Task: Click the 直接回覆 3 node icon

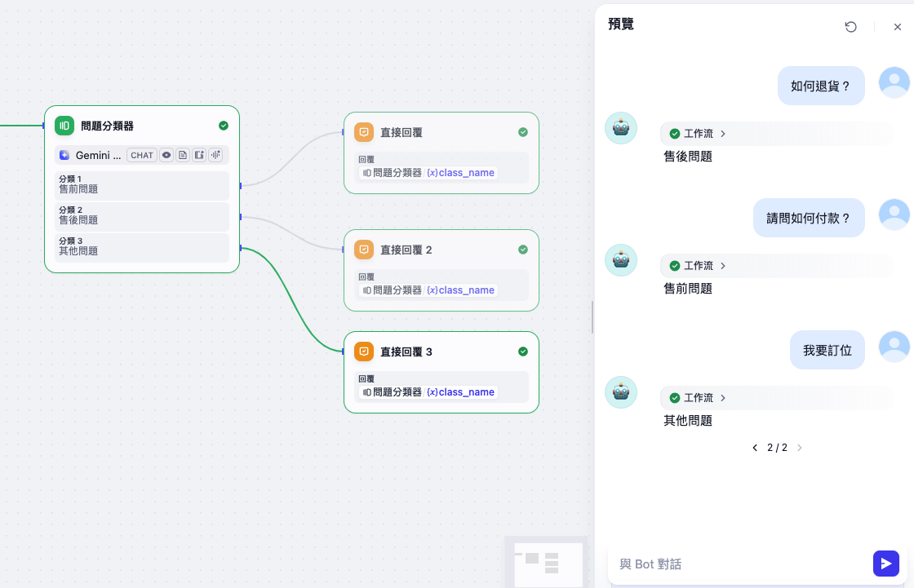Action: (364, 351)
